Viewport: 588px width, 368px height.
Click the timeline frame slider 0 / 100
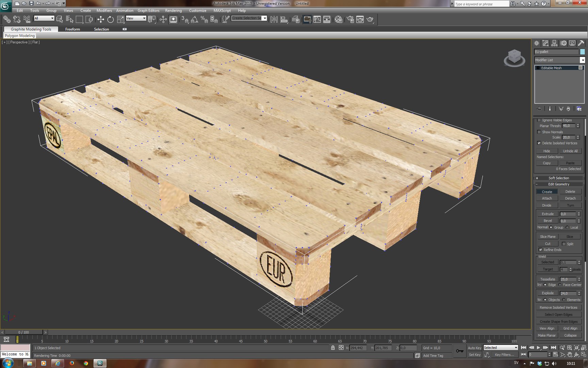[23, 332]
